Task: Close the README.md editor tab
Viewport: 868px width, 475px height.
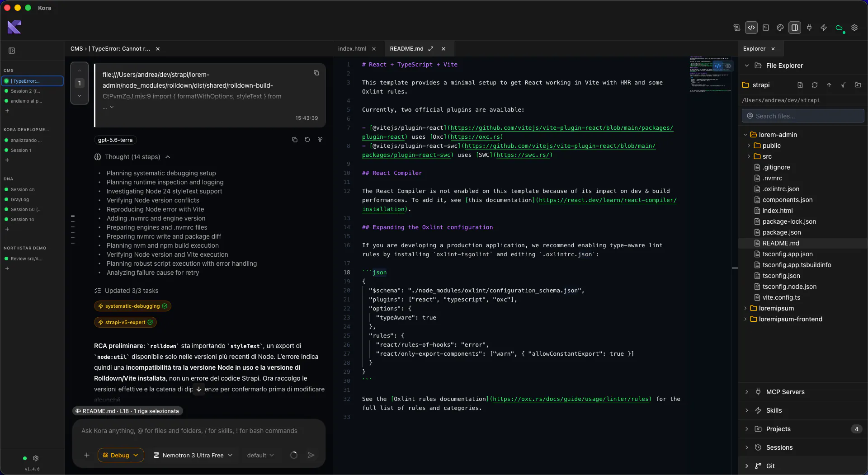Action: click(x=443, y=49)
